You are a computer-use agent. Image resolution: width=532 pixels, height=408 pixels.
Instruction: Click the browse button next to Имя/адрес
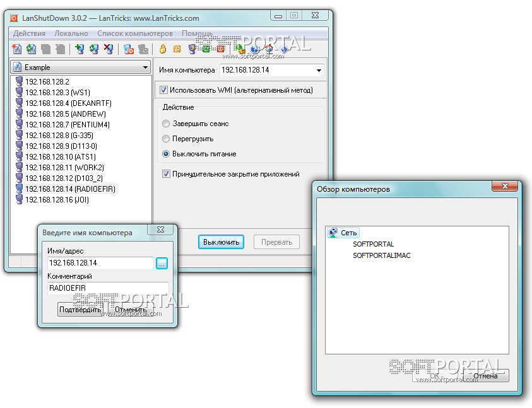[162, 263]
